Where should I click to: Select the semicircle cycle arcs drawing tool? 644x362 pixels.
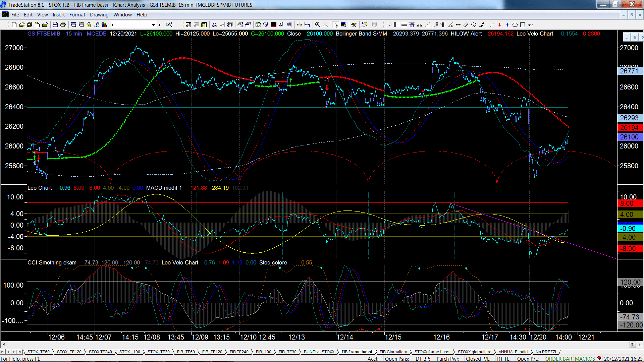(474, 25)
